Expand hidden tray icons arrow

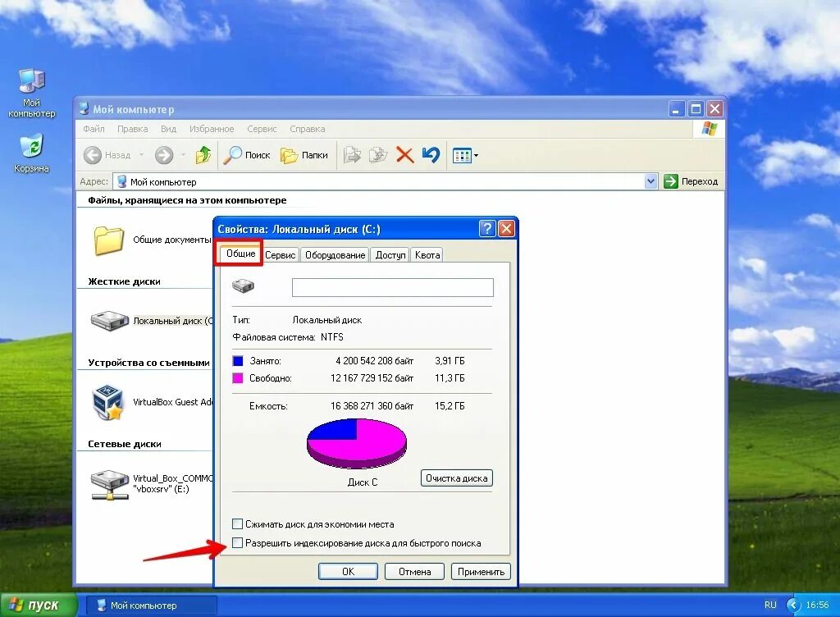tap(793, 606)
